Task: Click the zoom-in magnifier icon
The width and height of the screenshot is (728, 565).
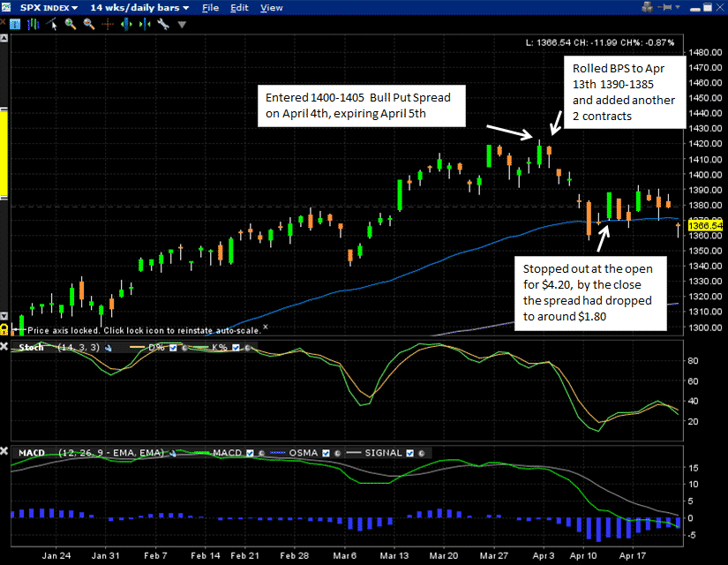Action: (x=70, y=24)
